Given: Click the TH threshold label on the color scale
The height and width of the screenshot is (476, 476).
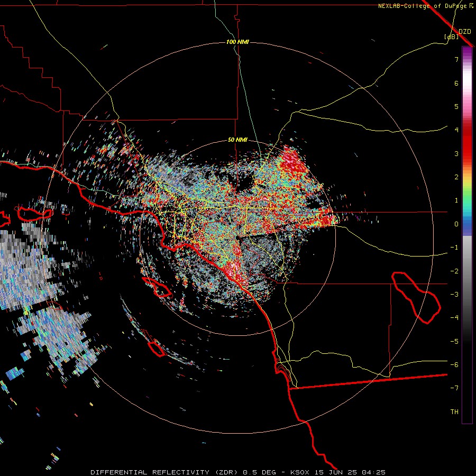Looking at the screenshot, I should pos(454,412).
